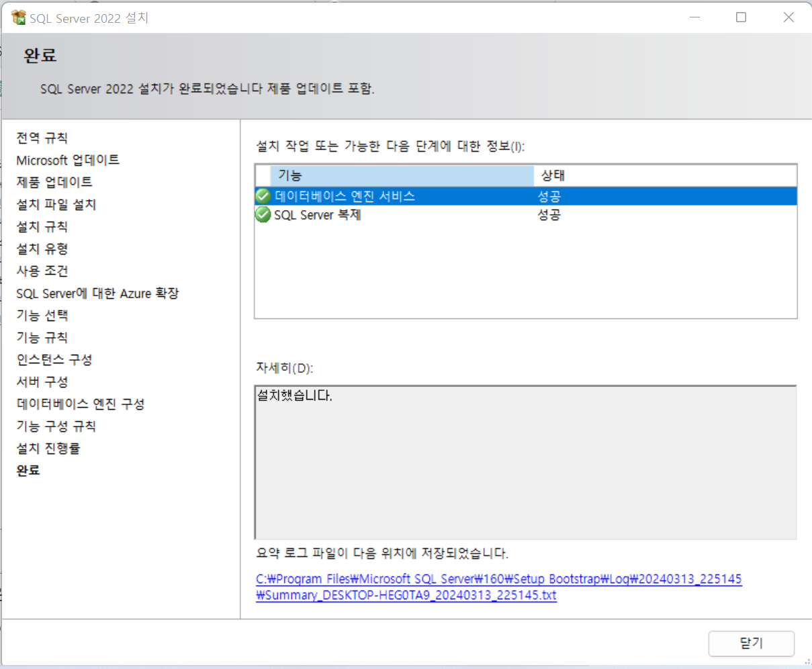Click the SQL Server setup title bar icon
Image resolution: width=812 pixels, height=669 pixels.
tap(19, 17)
